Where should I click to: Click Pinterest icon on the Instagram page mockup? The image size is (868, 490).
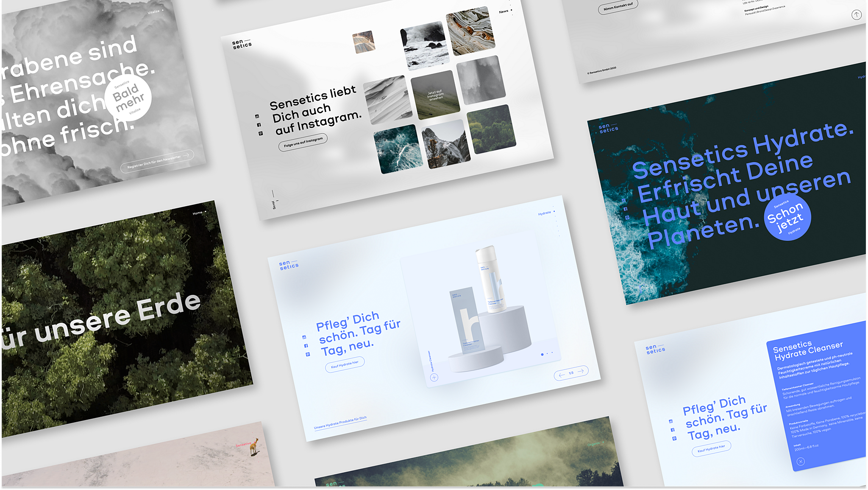[x=261, y=133]
